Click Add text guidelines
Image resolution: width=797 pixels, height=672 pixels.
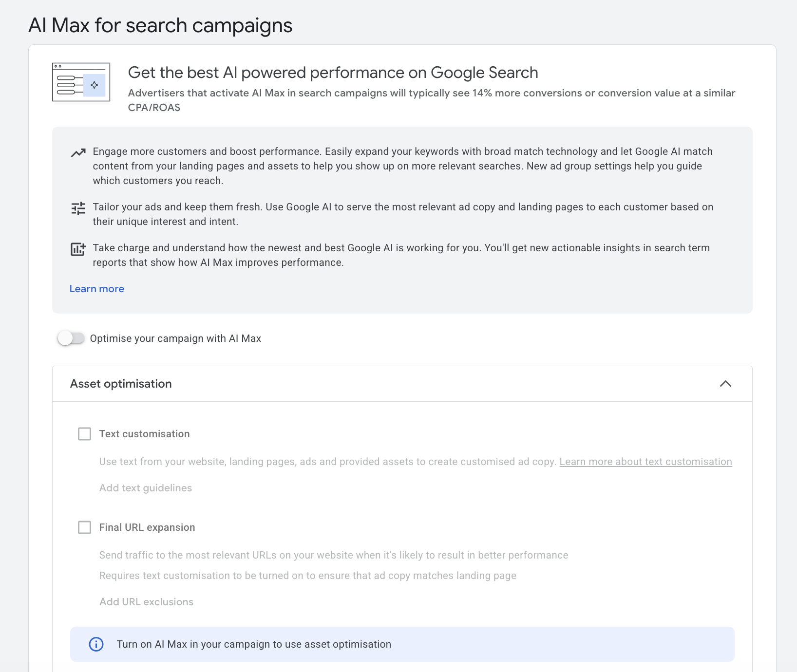146,488
